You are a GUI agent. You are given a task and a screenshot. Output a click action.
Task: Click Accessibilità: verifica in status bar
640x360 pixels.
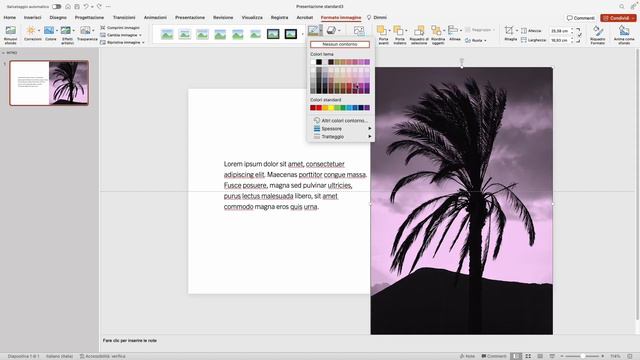pyautogui.click(x=102, y=356)
